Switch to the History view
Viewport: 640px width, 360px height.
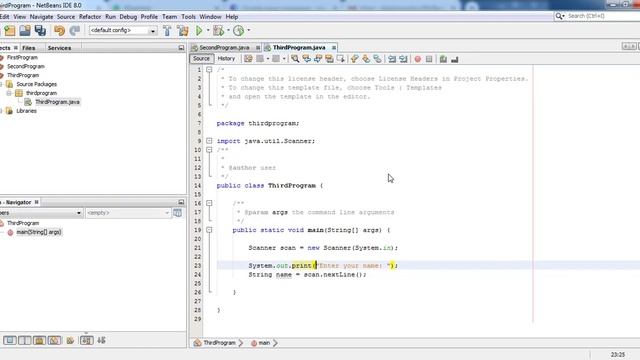226,59
